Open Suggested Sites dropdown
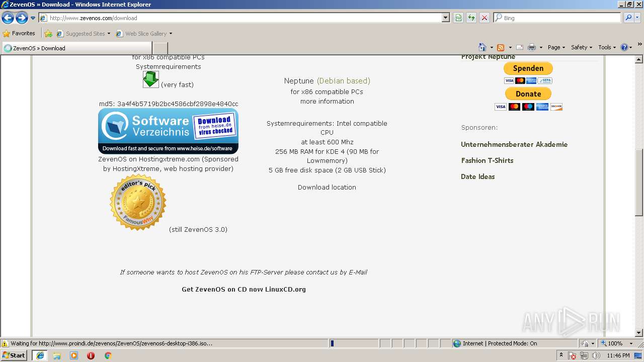 click(83, 34)
